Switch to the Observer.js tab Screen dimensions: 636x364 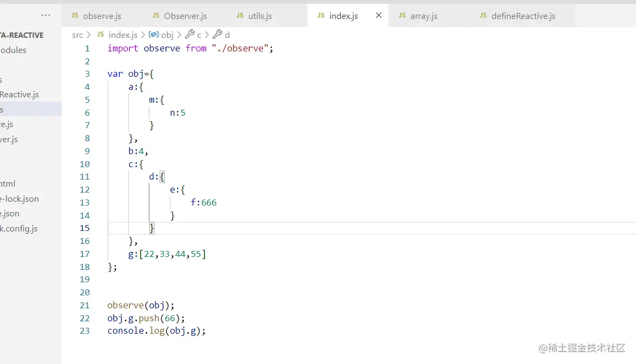[186, 16]
